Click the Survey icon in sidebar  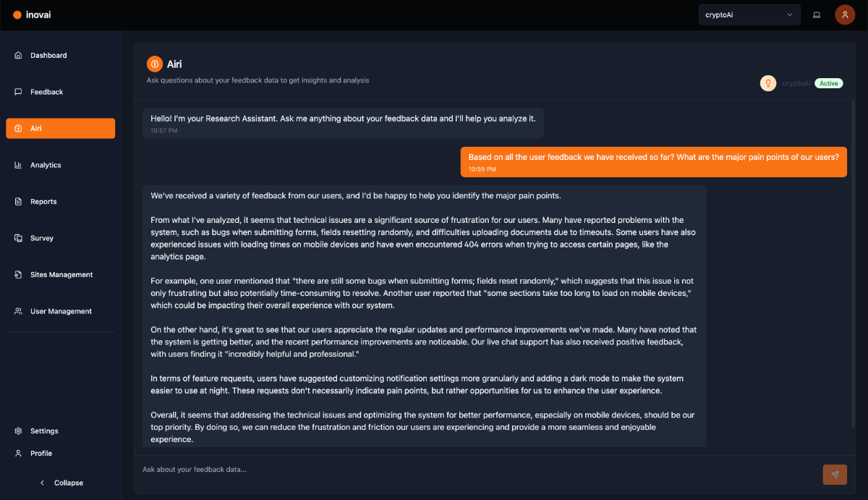click(18, 238)
